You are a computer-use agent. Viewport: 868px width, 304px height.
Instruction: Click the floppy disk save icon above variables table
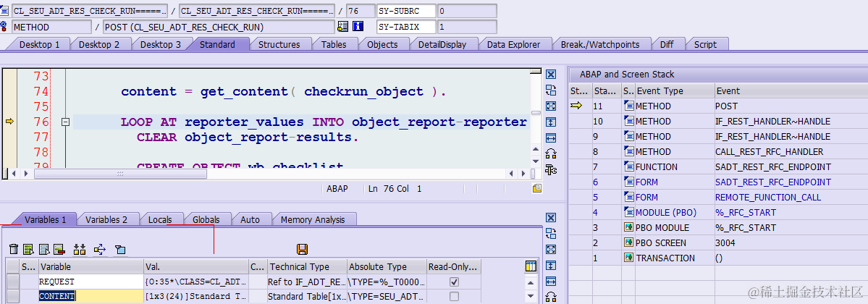point(303,249)
